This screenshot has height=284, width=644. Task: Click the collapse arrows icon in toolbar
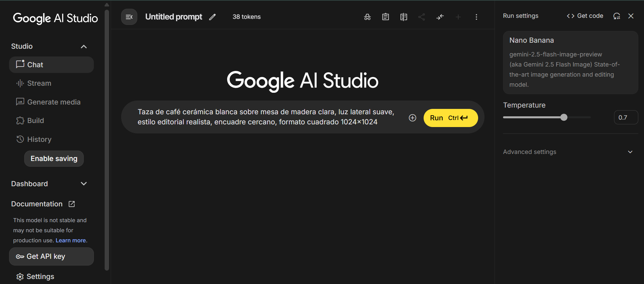pos(440,17)
